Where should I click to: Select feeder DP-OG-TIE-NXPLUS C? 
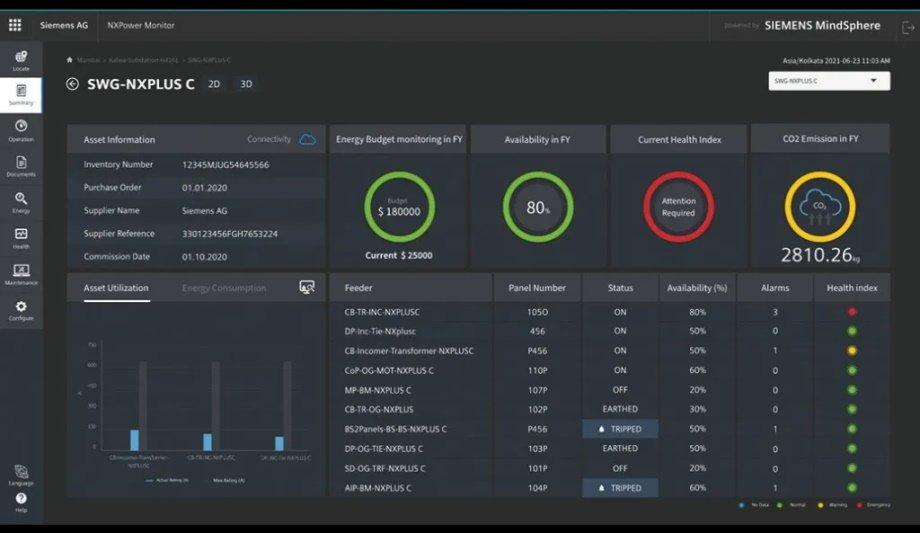[x=384, y=448]
